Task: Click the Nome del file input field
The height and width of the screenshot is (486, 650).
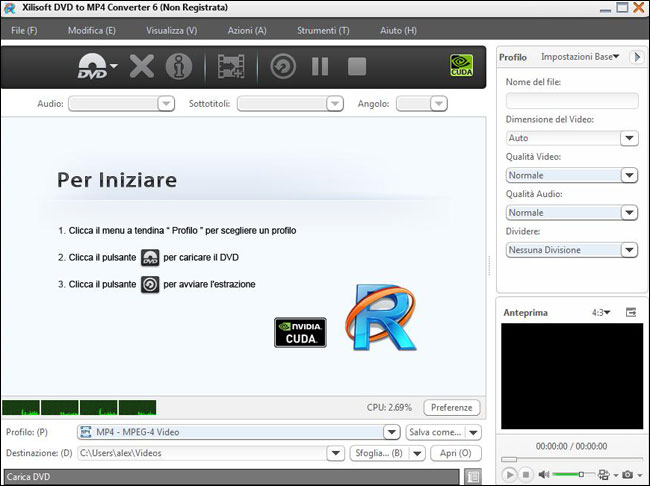Action: point(572,101)
